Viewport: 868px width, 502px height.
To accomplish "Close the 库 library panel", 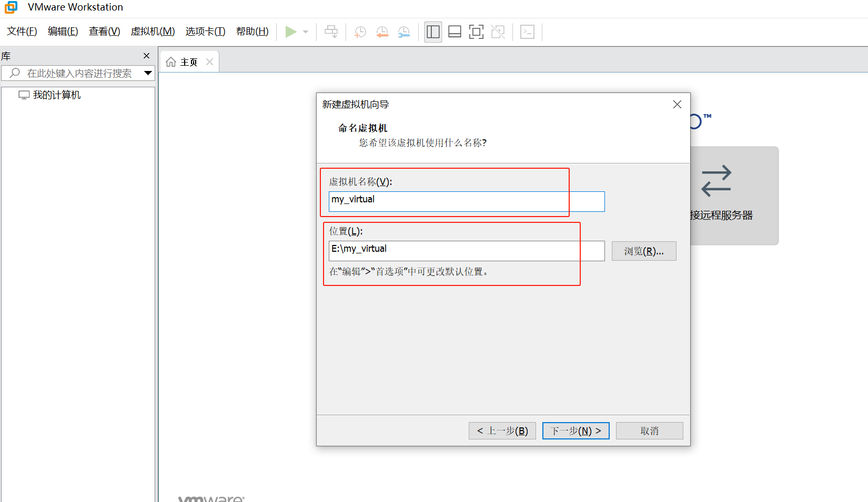I will point(146,56).
